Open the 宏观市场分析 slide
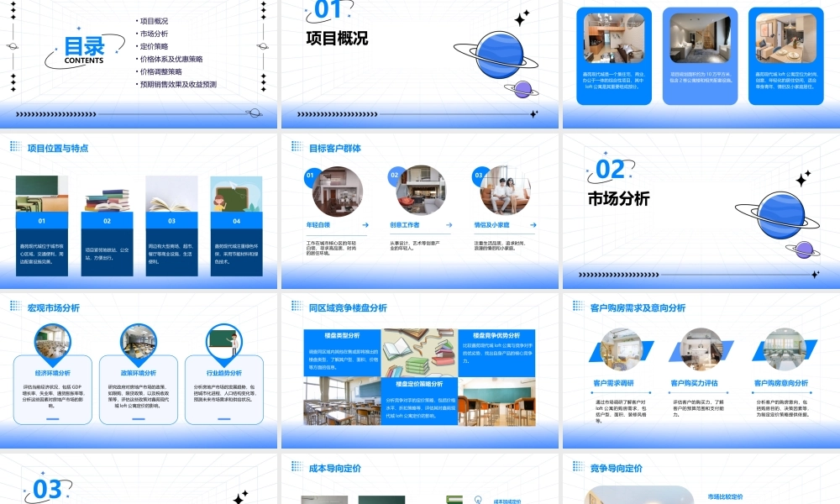 pyautogui.click(x=139, y=370)
